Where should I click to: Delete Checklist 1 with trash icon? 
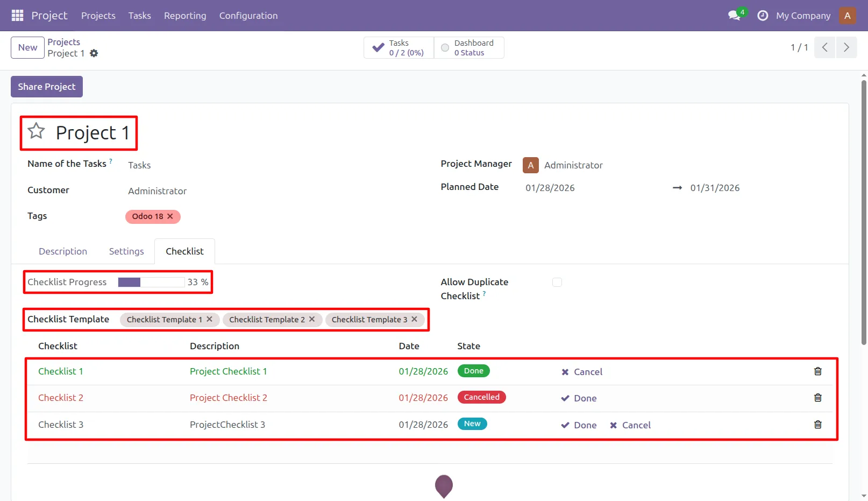coord(818,371)
